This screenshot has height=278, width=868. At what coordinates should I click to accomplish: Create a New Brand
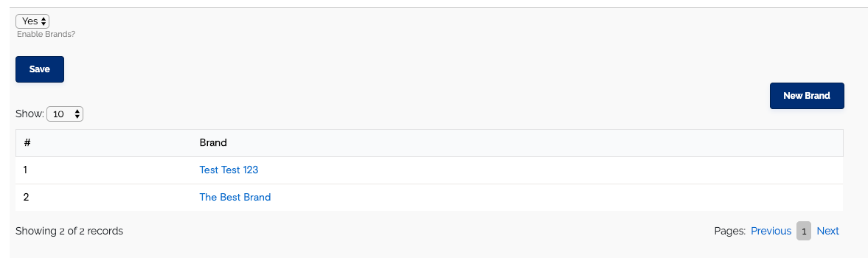pyautogui.click(x=807, y=96)
